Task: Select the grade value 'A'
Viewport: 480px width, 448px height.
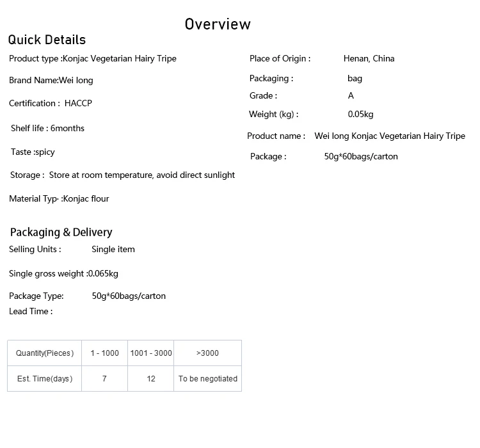Action: (351, 95)
